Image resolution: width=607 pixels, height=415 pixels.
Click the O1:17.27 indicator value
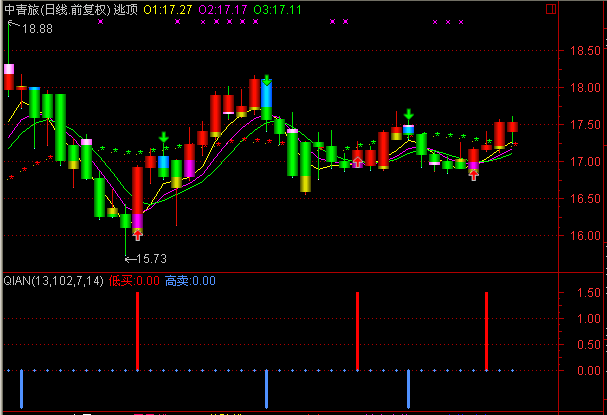(169, 8)
